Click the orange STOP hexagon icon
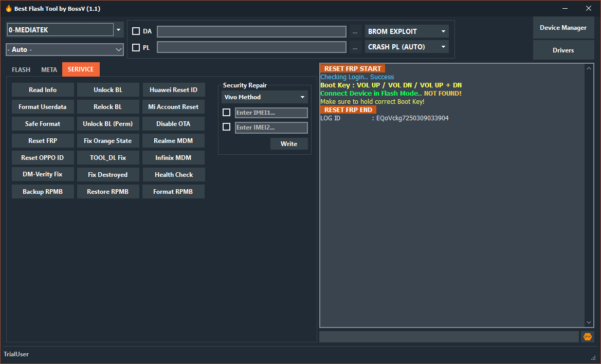601x364 pixels. [x=587, y=336]
